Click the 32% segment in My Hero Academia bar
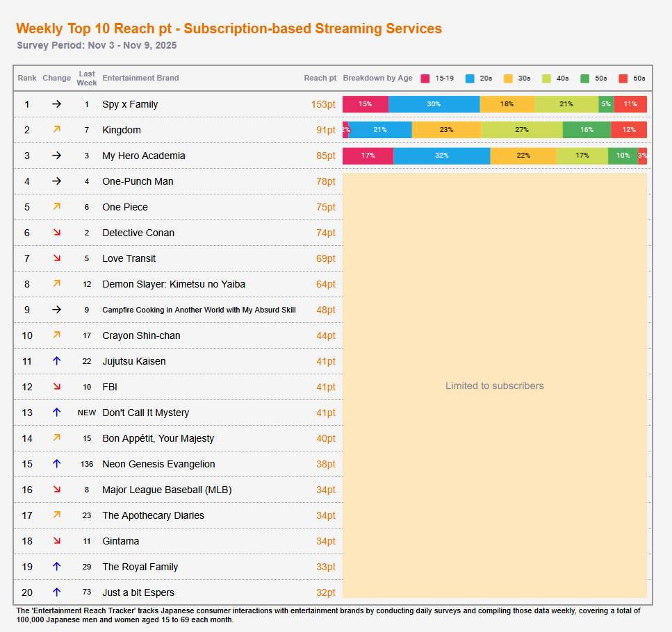672x632 pixels. (x=441, y=156)
